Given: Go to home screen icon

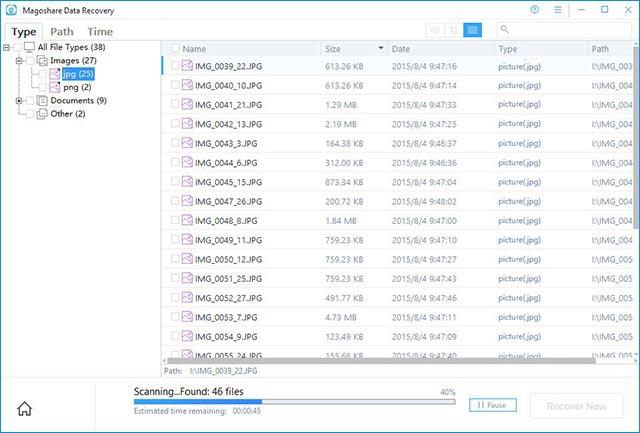Looking at the screenshot, I should point(24,408).
